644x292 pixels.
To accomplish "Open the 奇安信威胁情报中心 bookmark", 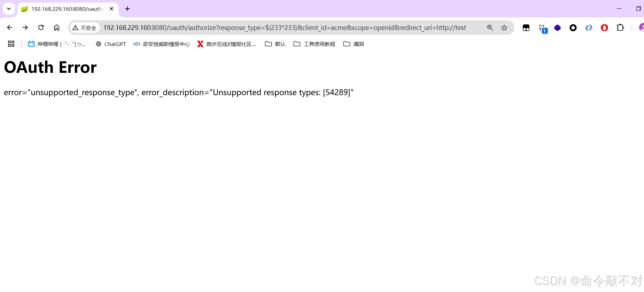I will click(x=162, y=44).
